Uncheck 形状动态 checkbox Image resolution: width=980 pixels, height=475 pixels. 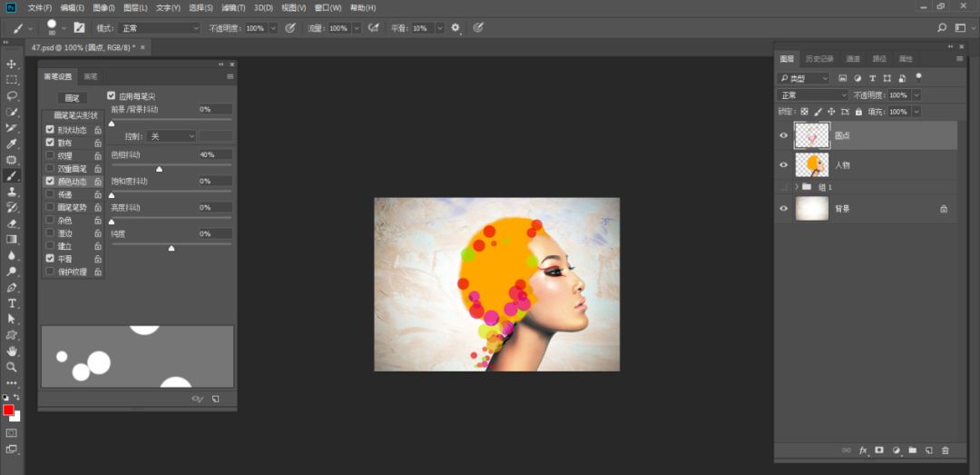(x=50, y=130)
